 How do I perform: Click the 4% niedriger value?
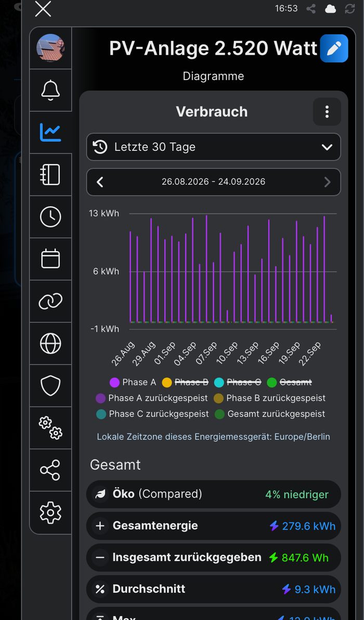[297, 495]
